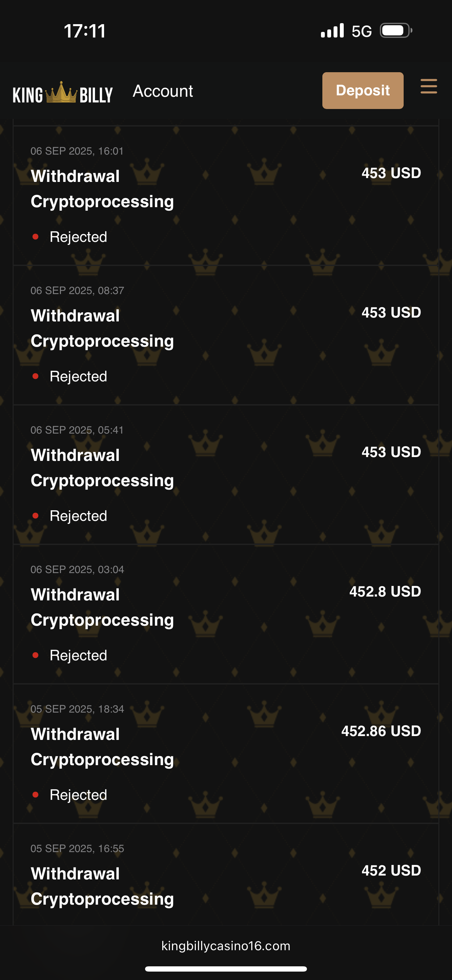Viewport: 452px width, 980px height.
Task: Tap the 5G signal status icon
Action: click(x=361, y=31)
